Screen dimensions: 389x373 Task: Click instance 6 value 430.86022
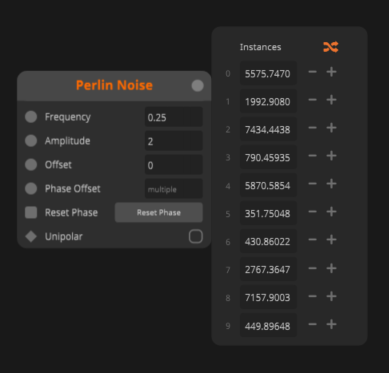tap(268, 241)
